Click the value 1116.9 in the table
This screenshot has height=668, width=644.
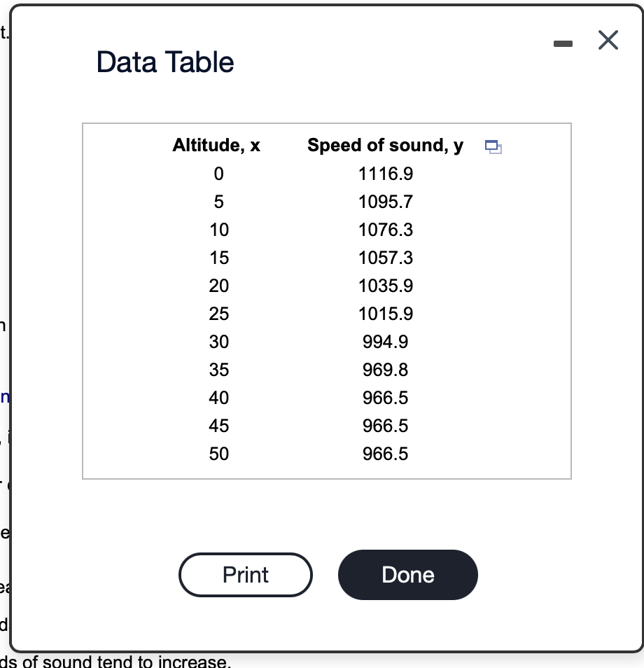[385, 174]
